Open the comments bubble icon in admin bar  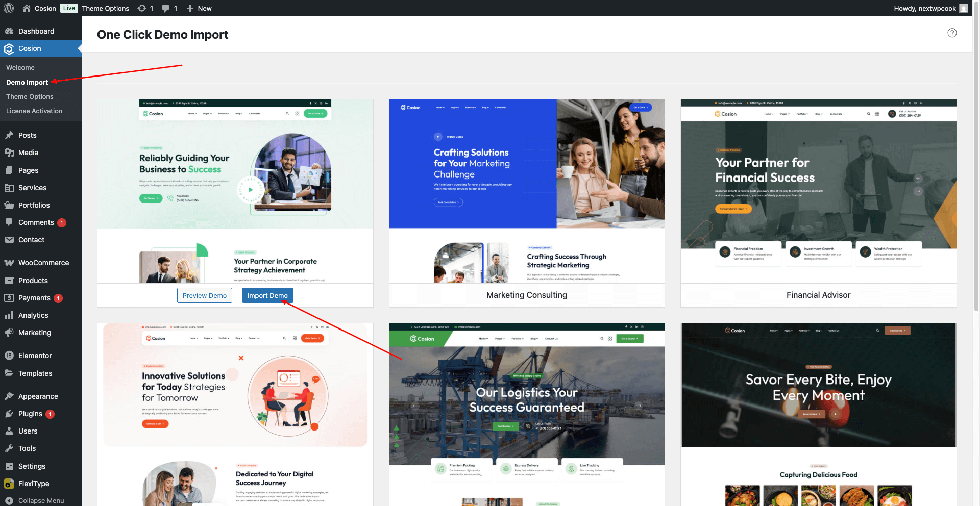pyautogui.click(x=166, y=8)
